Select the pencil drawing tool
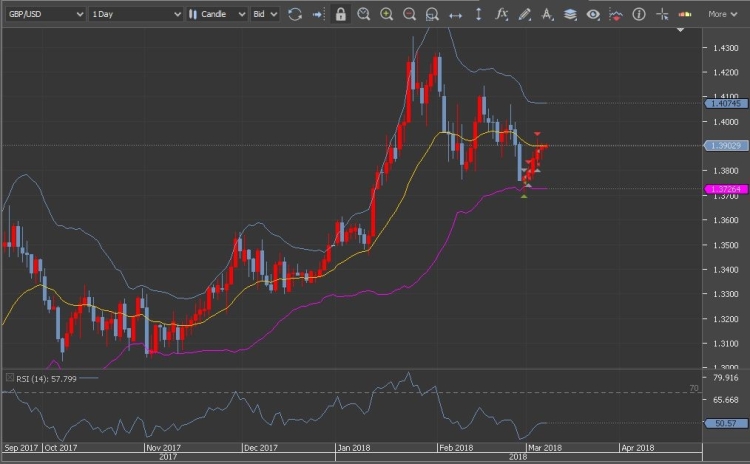750x464 pixels. coord(524,14)
